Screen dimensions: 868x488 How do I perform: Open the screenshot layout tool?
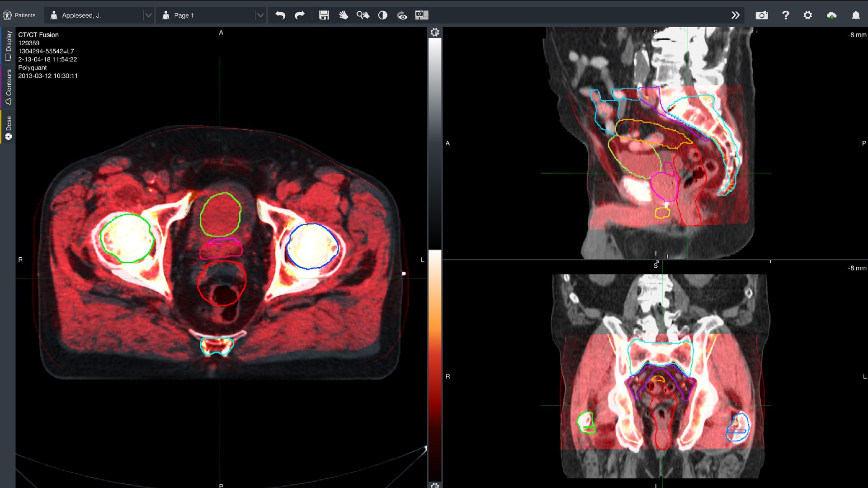[422, 15]
